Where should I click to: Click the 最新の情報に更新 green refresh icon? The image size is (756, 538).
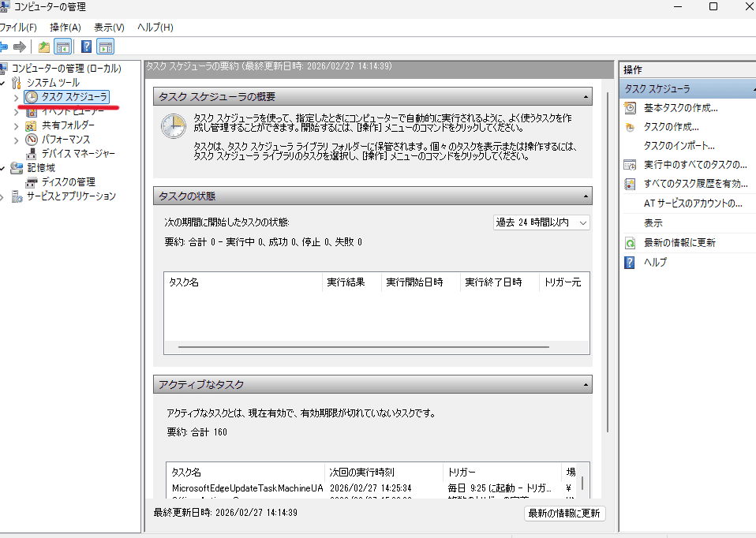tap(630, 243)
